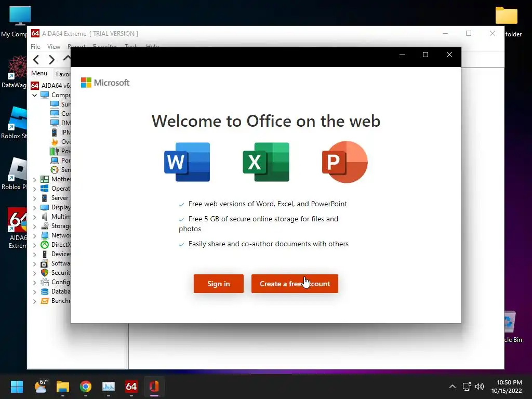
Task: Open File Explorer from the taskbar
Action: 63,387
